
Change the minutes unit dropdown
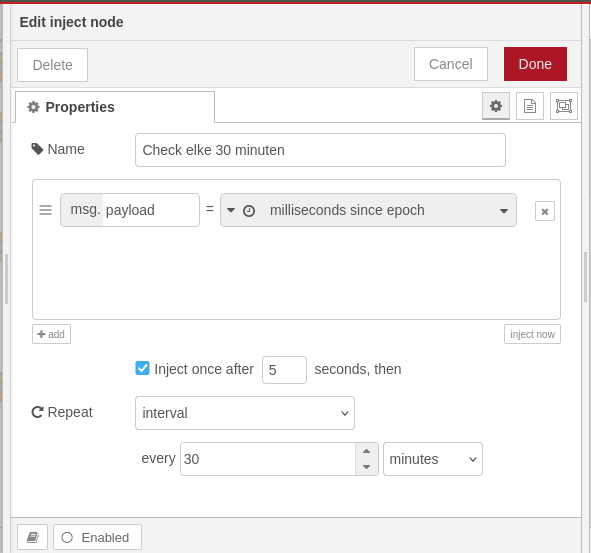pos(433,459)
